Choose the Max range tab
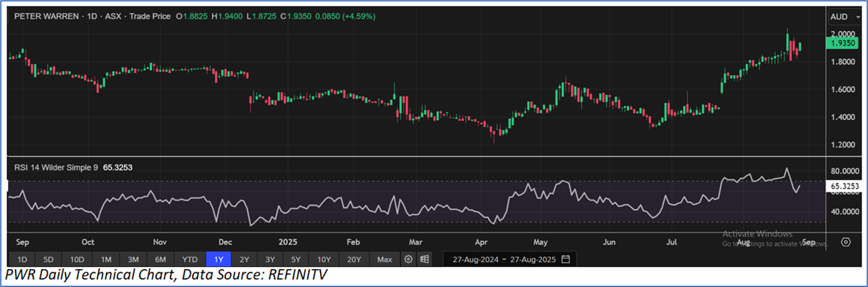The height and width of the screenshot is (287, 868). click(385, 259)
